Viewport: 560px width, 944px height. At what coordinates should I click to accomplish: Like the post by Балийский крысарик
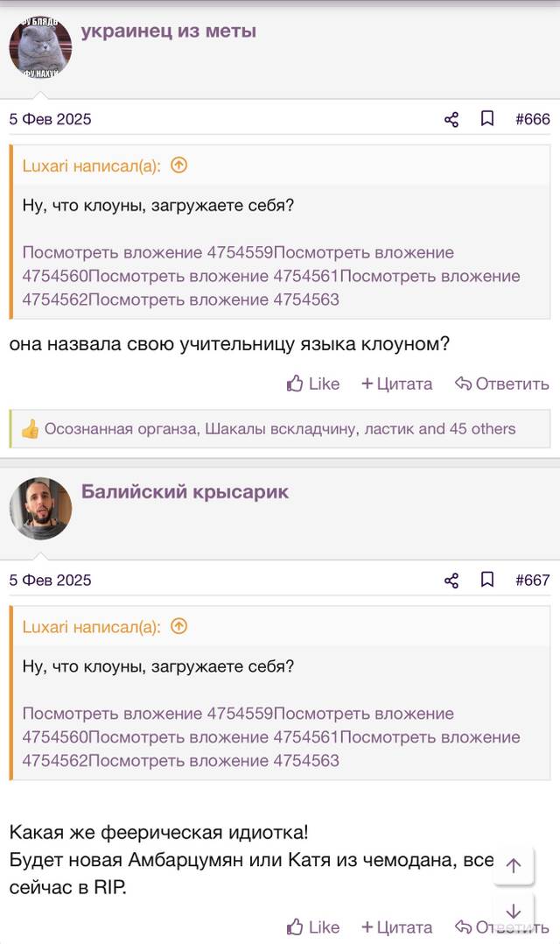[312, 927]
